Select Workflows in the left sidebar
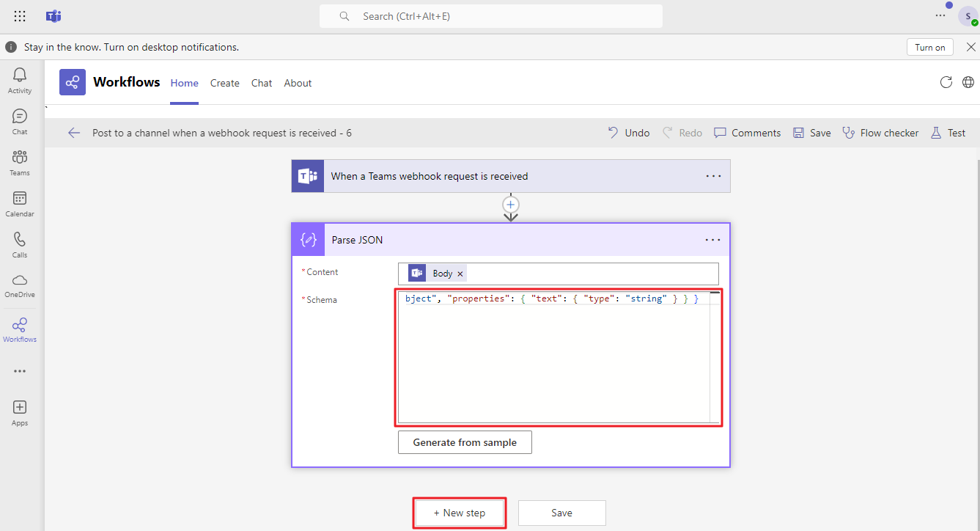Viewport: 980px width, 531px height. click(x=20, y=329)
